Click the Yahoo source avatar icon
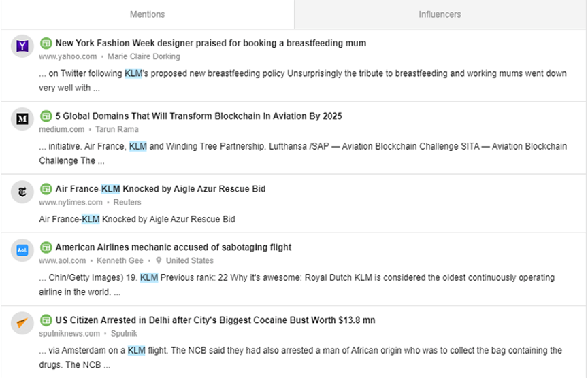The image size is (588, 378). (22, 46)
